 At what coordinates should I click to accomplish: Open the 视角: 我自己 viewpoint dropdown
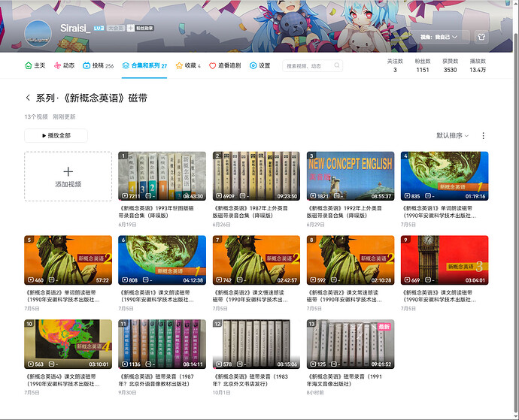[439, 37]
